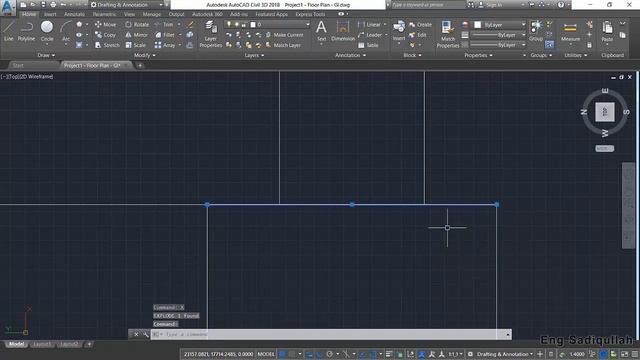The width and height of the screenshot is (640, 360).
Task: Click Match Layer button
Action: [283, 45]
